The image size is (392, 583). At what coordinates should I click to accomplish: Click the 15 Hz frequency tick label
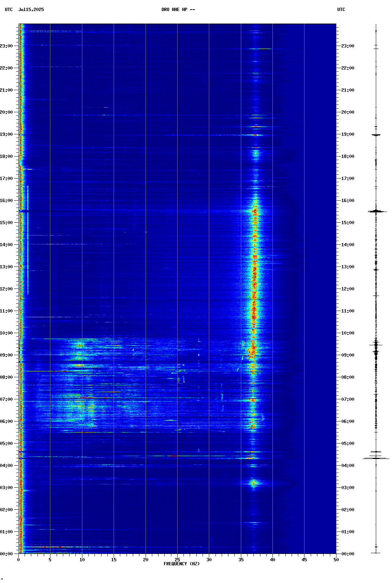pyautogui.click(x=114, y=560)
